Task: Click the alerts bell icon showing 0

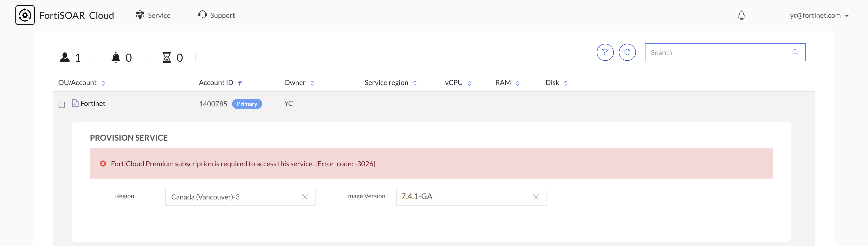Action: point(116,57)
